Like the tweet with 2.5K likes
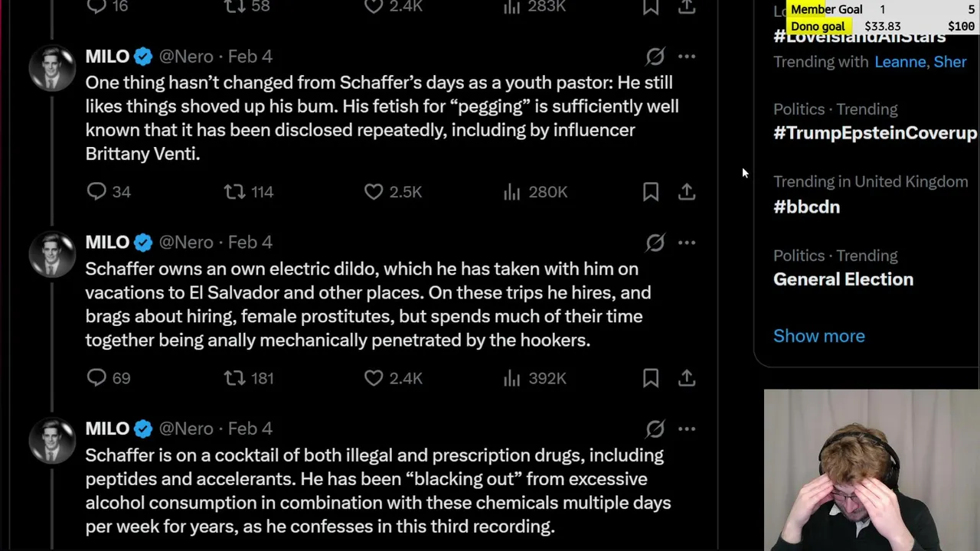The height and width of the screenshot is (551, 980). tap(374, 191)
